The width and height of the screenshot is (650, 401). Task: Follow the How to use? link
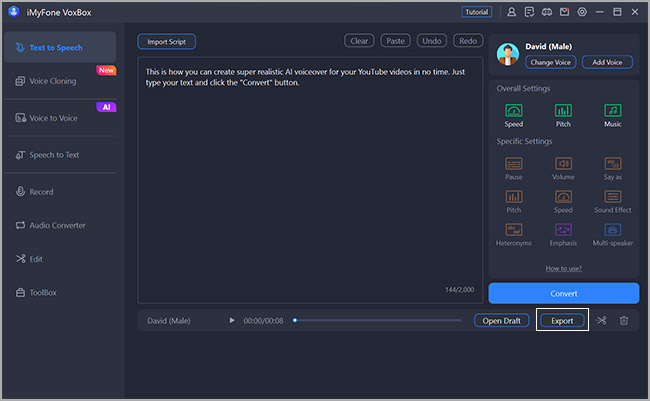tap(563, 268)
